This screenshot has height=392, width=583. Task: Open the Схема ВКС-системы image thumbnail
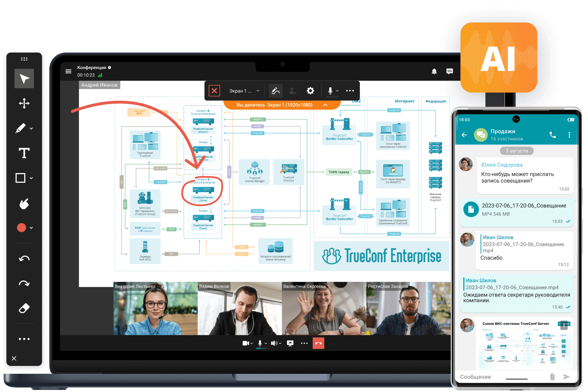(525, 344)
